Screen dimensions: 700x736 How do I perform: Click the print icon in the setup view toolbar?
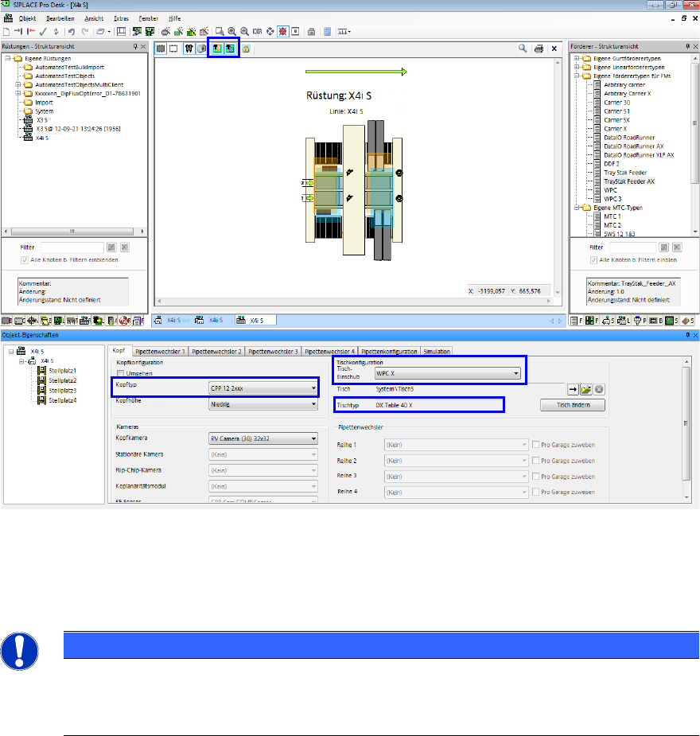539,49
